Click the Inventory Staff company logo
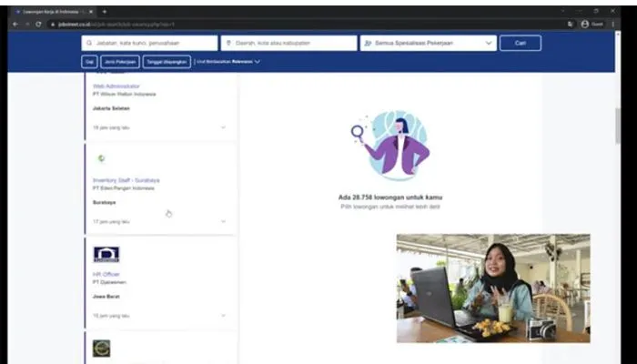This screenshot has width=637, height=364. tap(102, 158)
